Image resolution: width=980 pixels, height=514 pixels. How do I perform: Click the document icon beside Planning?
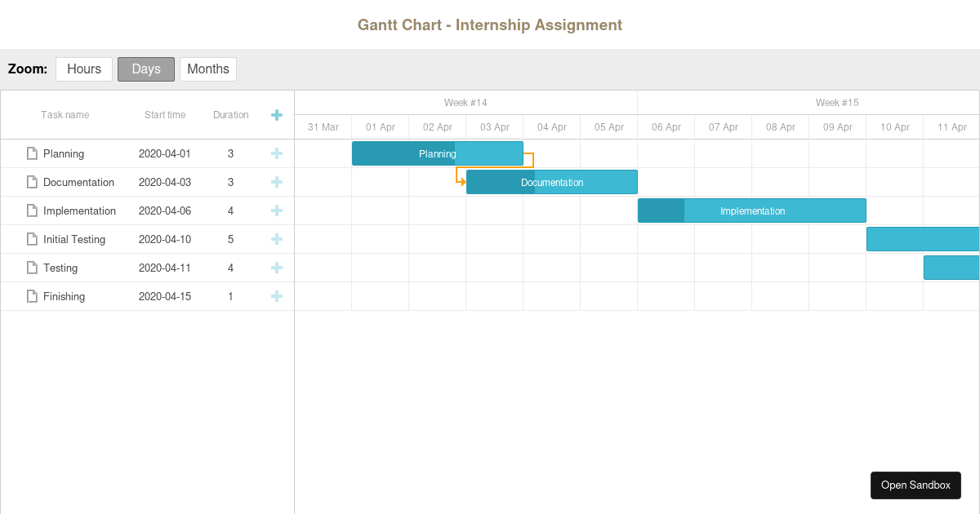(30, 153)
